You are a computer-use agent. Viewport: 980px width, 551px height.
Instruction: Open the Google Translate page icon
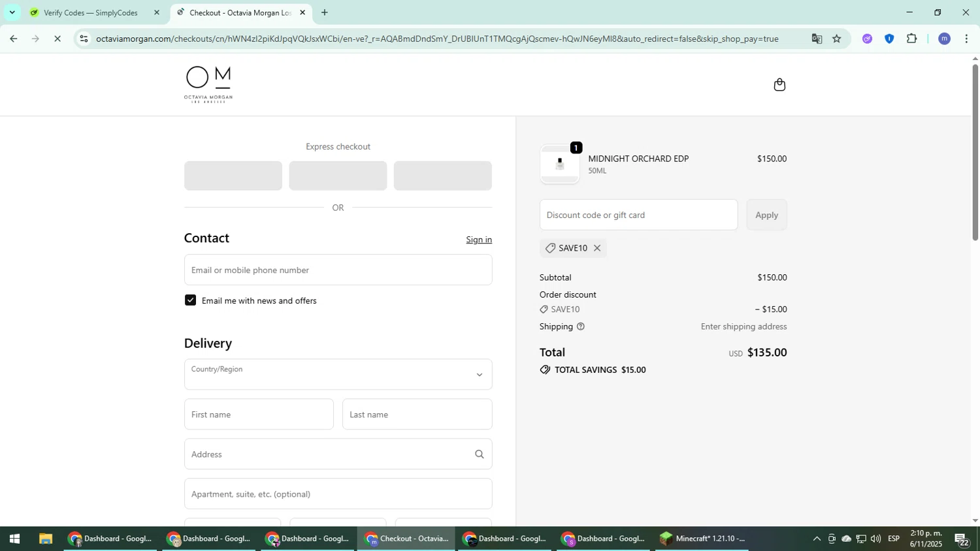click(x=817, y=39)
